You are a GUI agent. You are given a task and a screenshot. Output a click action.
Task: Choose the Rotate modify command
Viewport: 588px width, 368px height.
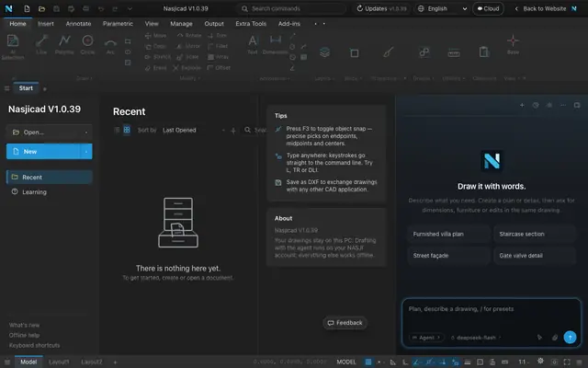pos(189,35)
